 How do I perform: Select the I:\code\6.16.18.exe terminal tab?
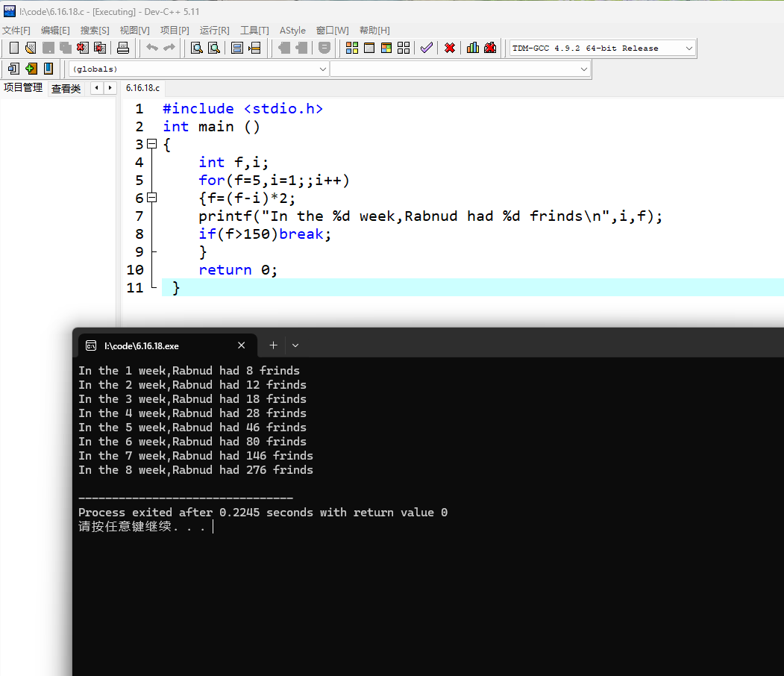pyautogui.click(x=142, y=346)
